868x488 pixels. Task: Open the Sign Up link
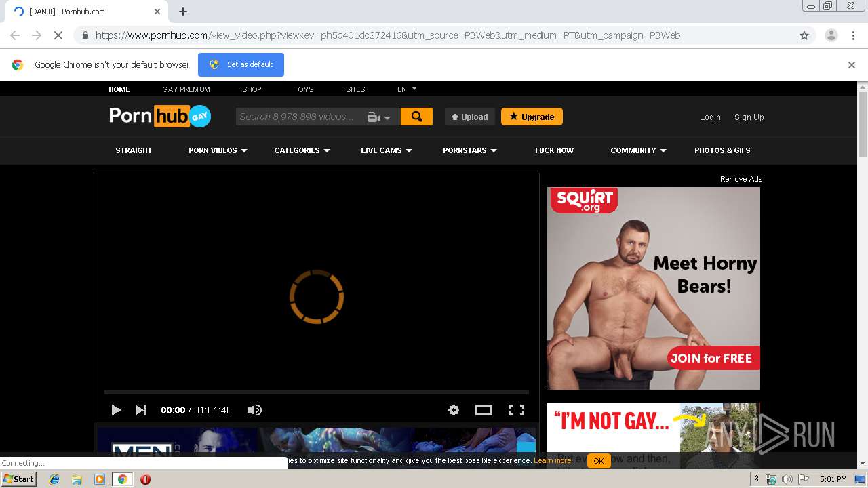749,117
